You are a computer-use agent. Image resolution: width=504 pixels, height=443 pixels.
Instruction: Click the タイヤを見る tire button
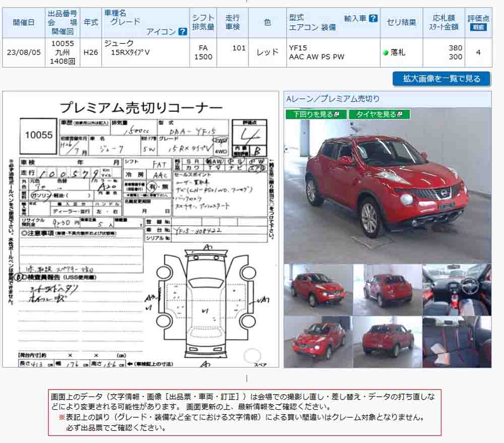coord(379,114)
